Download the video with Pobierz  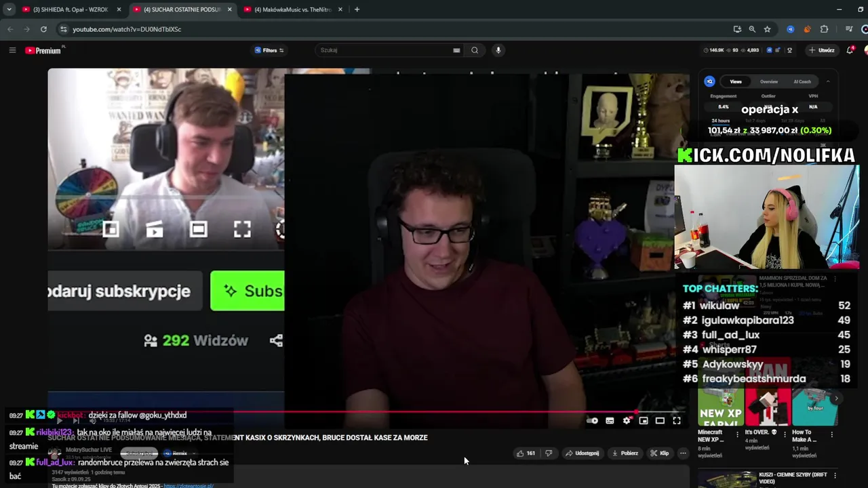[625, 453]
